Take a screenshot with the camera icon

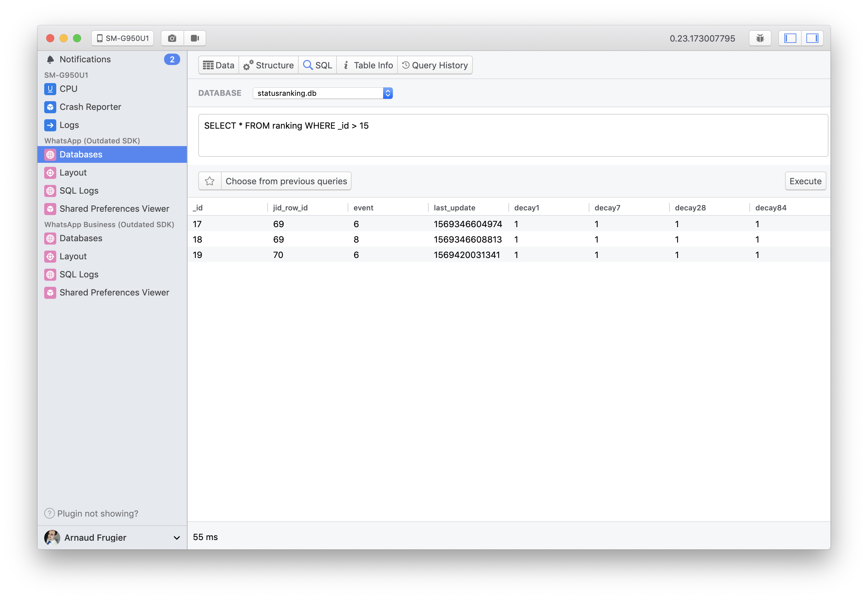[x=172, y=38]
